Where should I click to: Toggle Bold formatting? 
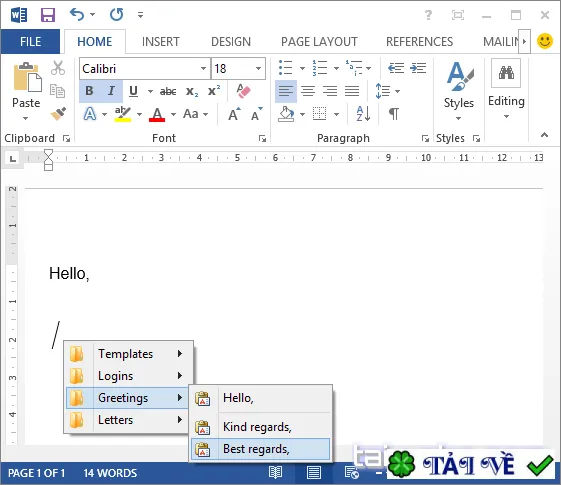[x=89, y=91]
